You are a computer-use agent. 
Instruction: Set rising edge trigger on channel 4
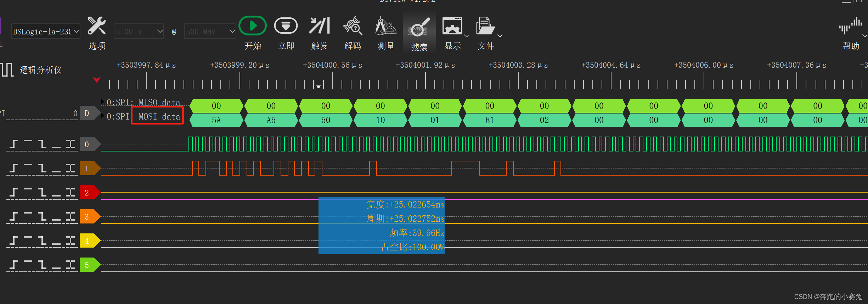(x=13, y=241)
